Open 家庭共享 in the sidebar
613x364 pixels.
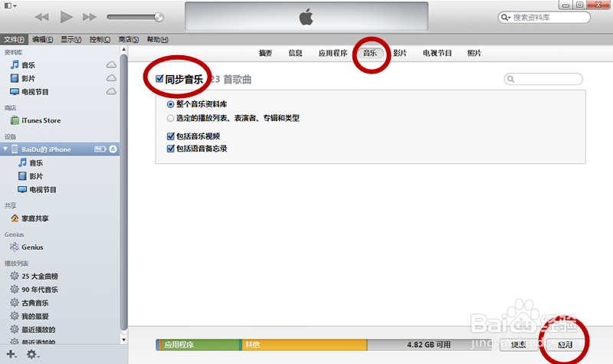tap(29, 218)
